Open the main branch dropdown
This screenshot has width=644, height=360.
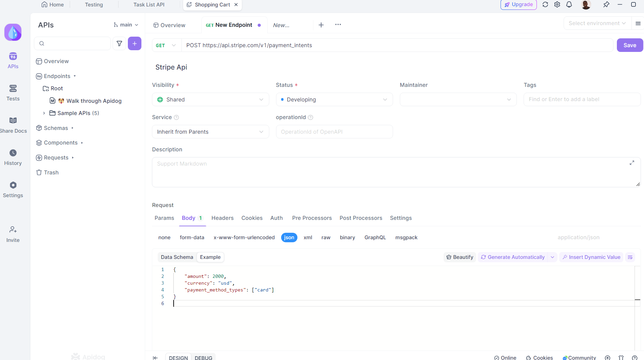pyautogui.click(x=126, y=25)
